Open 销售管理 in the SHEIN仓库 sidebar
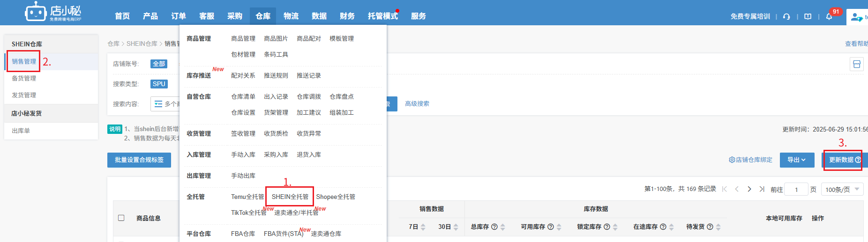Screen dimensions: 868x242 (24, 61)
